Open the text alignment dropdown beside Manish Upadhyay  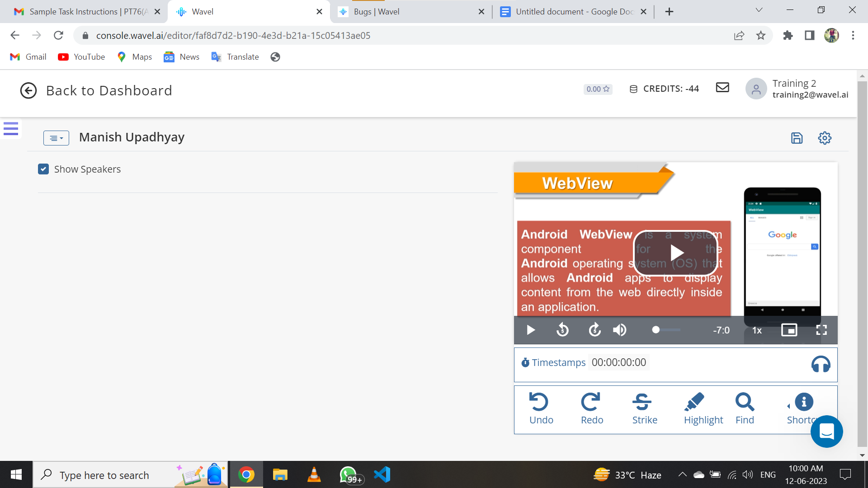tap(56, 138)
